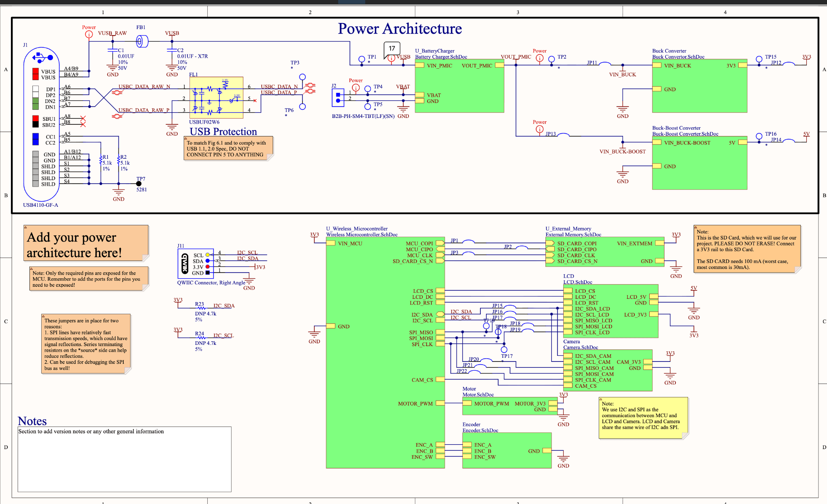
Task: Select the LCD sheet symbol block
Action: tap(611, 311)
